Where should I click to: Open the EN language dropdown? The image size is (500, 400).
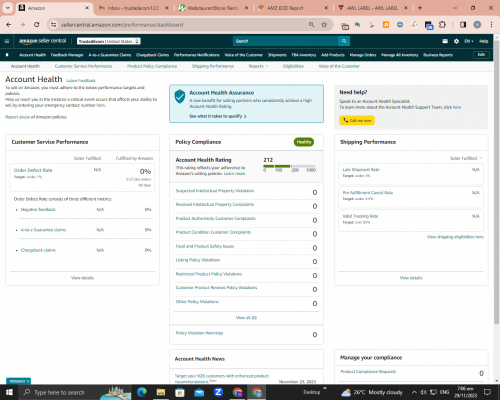click(x=469, y=41)
